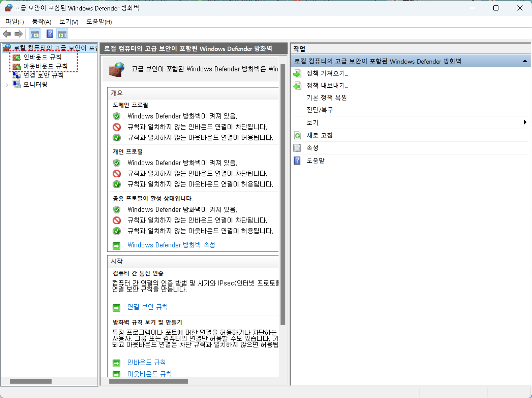
Task: Expand the 모니터링 tree node
Action: [7, 85]
